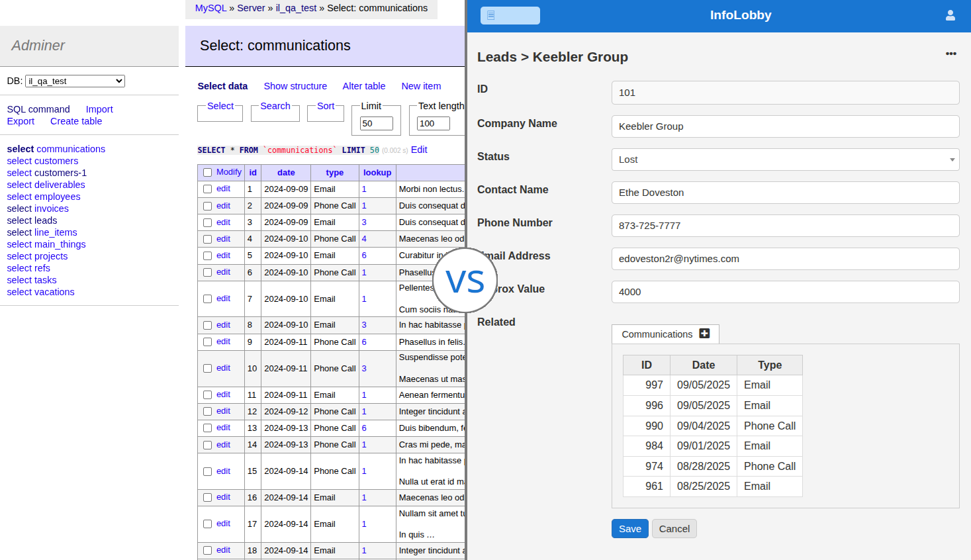Toggle the Modify select-all checkbox
The image size is (971, 560).
pos(207,171)
